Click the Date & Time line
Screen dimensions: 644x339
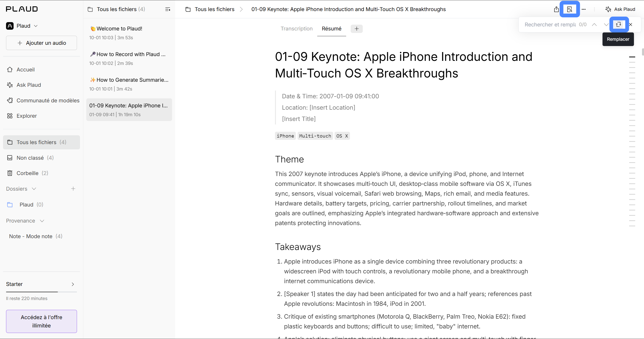click(330, 96)
